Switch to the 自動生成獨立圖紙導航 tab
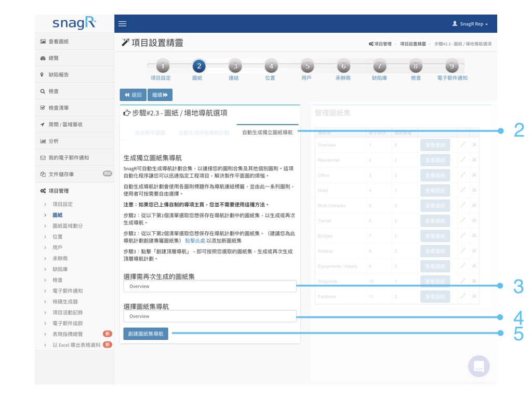 pyautogui.click(x=268, y=132)
